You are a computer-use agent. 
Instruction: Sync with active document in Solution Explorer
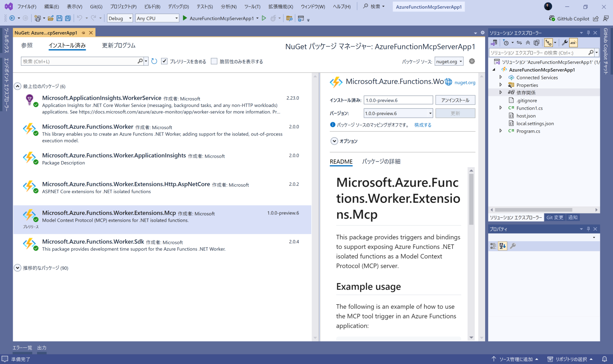[519, 43]
